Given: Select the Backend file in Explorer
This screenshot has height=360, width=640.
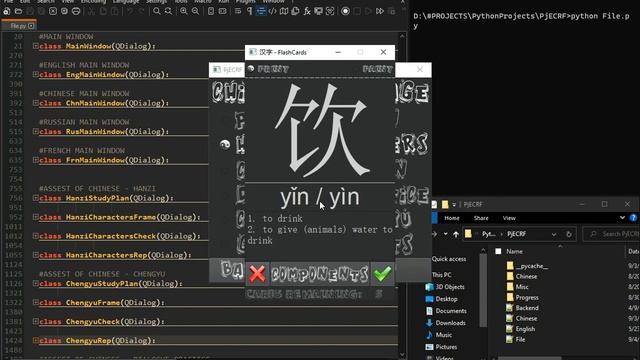Looking at the screenshot, I should [x=522, y=308].
